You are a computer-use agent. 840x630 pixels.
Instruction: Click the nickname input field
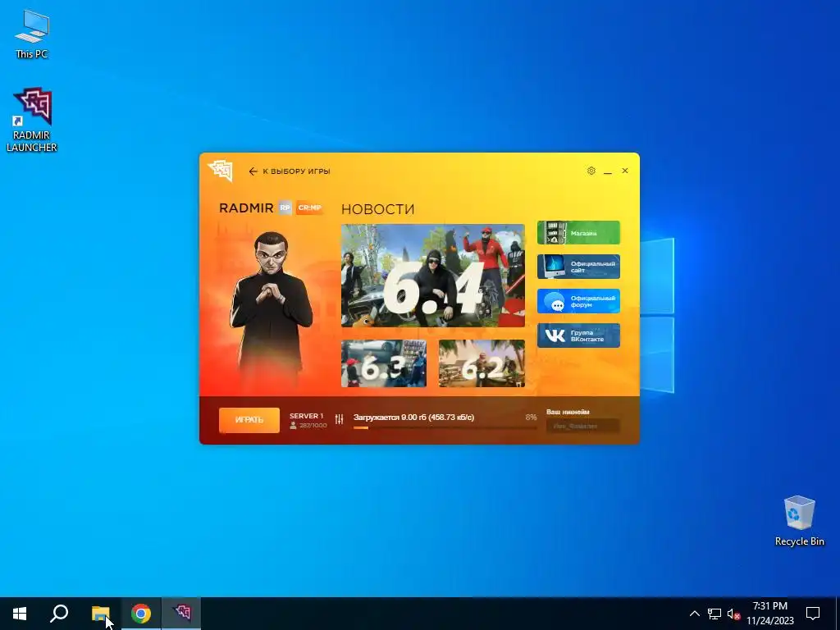pos(583,426)
